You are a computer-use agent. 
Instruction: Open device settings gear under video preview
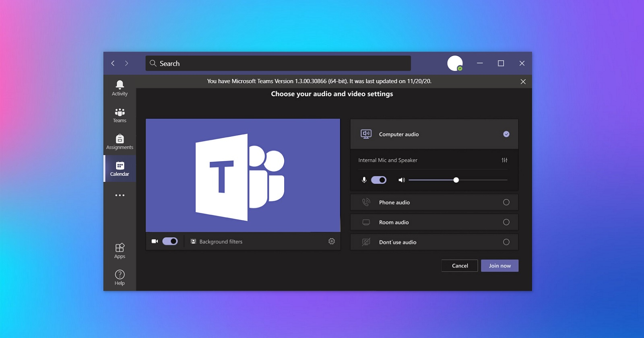(x=331, y=241)
